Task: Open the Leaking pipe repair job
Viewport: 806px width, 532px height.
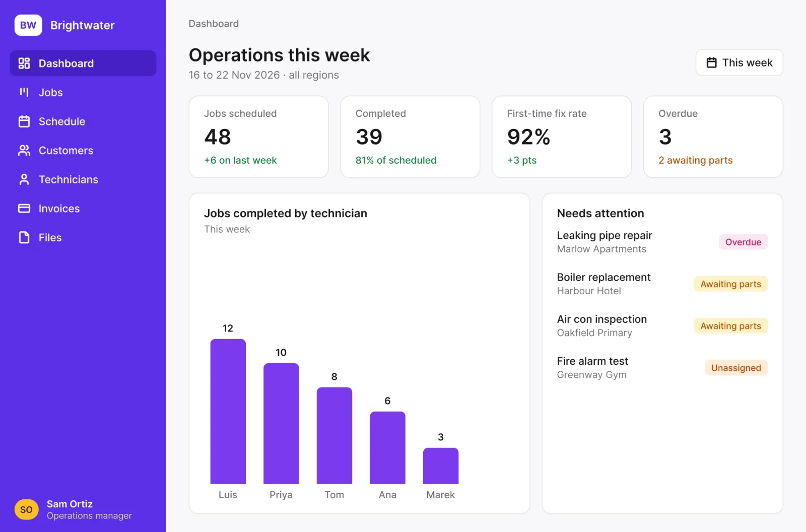Action: 662,242
